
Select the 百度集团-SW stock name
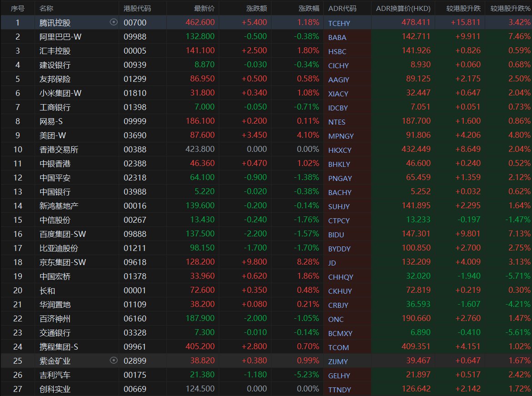[63, 234]
